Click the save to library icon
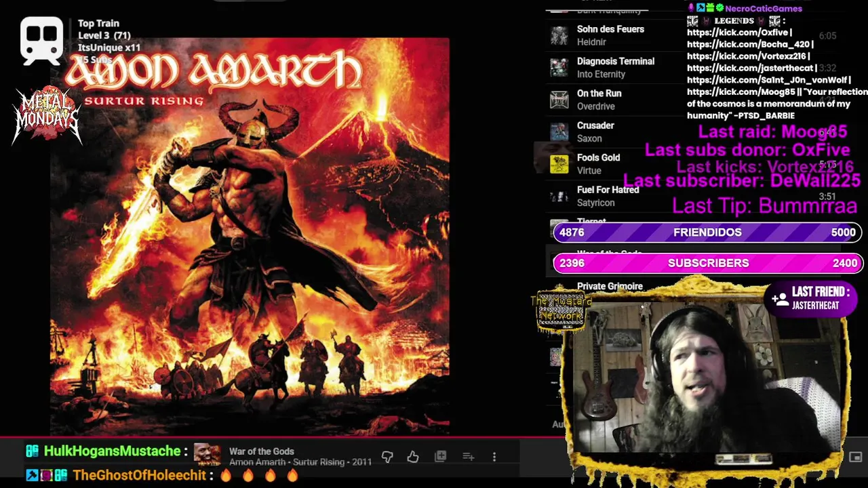868x488 pixels. 441,457
